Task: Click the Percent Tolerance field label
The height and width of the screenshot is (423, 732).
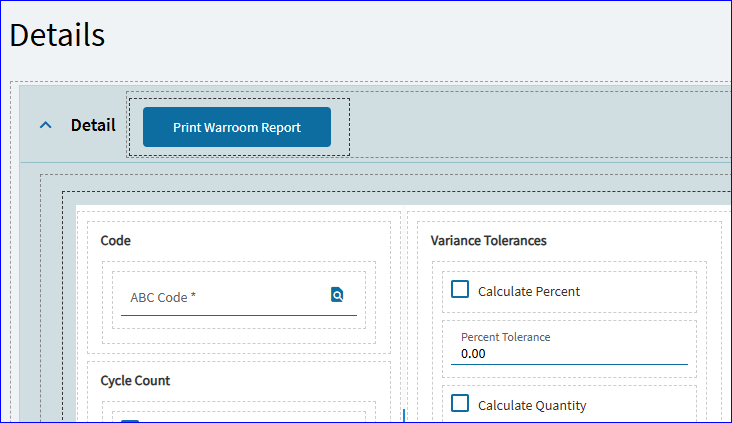Action: click(x=506, y=337)
